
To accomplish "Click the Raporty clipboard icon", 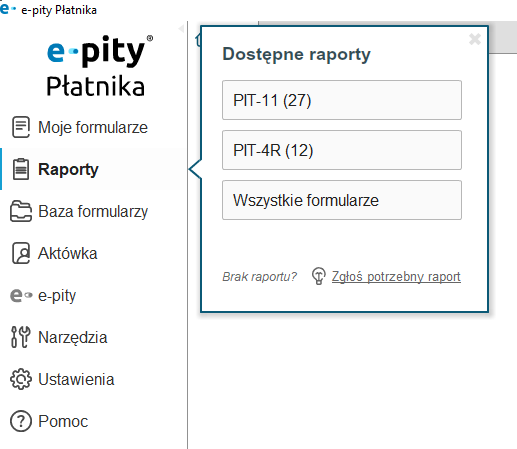I will pos(21,169).
